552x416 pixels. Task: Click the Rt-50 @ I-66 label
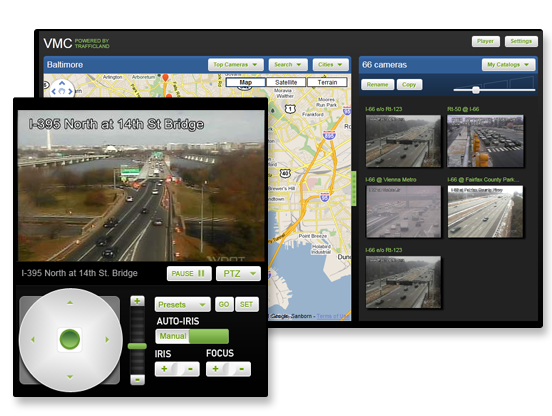[463, 109]
